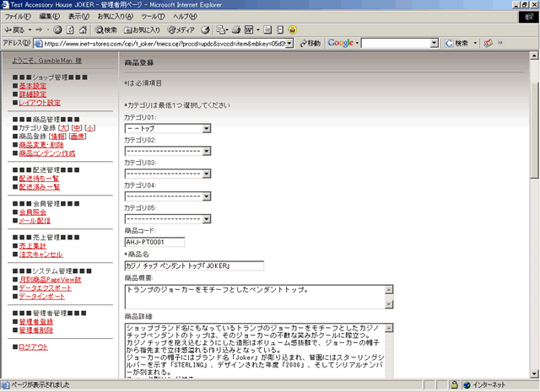Screen dimensions: 540x392
Task: Click the Stop loading icon in toolbar
Action: click(x=57, y=30)
